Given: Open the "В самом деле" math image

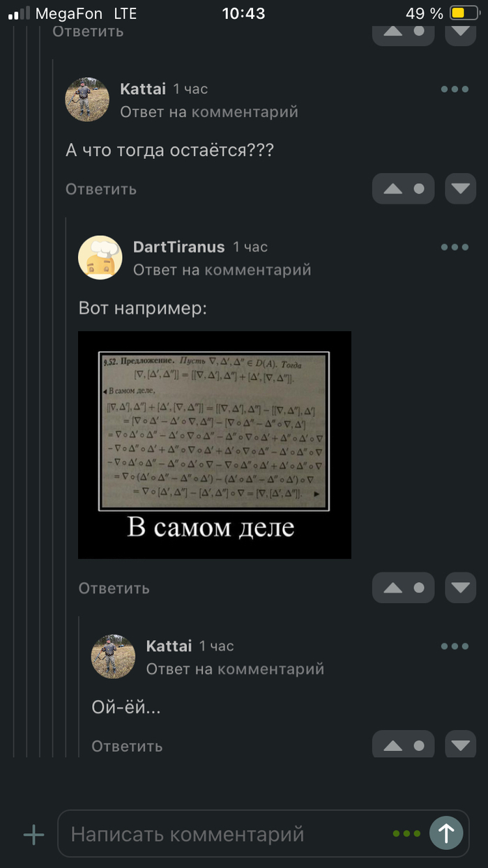Looking at the screenshot, I should (x=215, y=445).
